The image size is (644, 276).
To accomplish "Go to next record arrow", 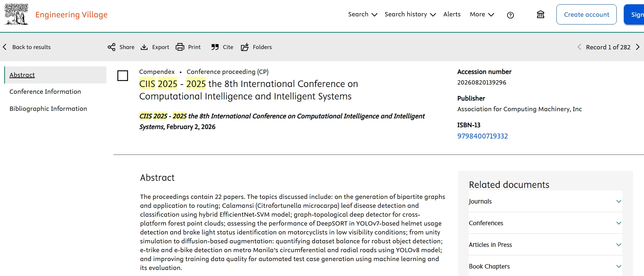I will 638,47.
